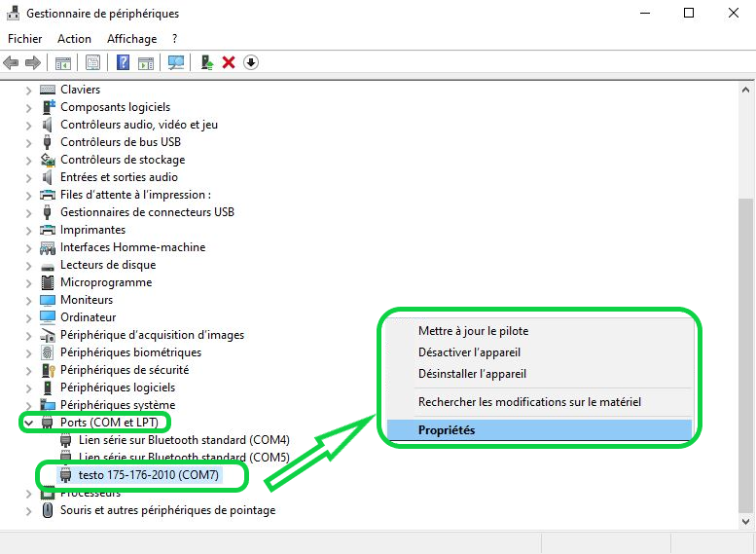
Task: Choose Propriétés in the context menu
Action: point(447,429)
